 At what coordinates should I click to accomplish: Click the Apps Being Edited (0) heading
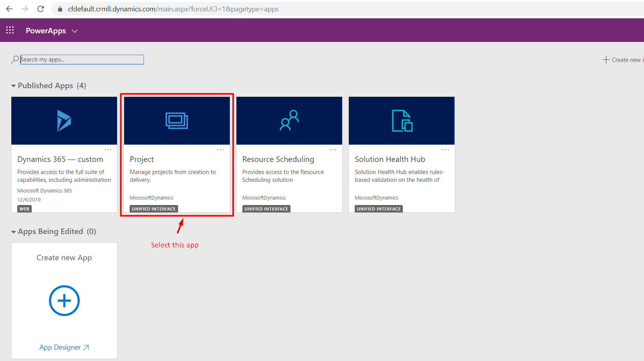click(x=57, y=232)
